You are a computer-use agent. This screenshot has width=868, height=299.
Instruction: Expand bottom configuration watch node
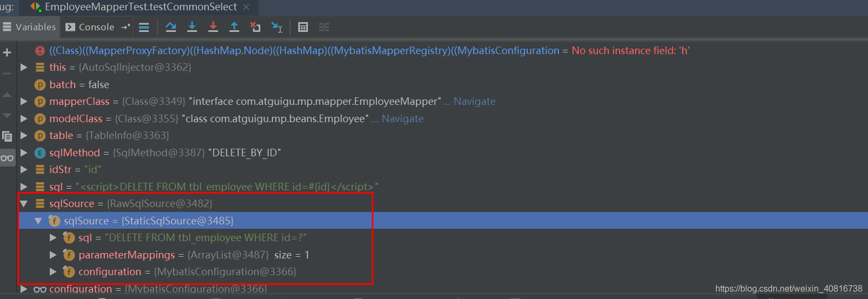[24, 289]
